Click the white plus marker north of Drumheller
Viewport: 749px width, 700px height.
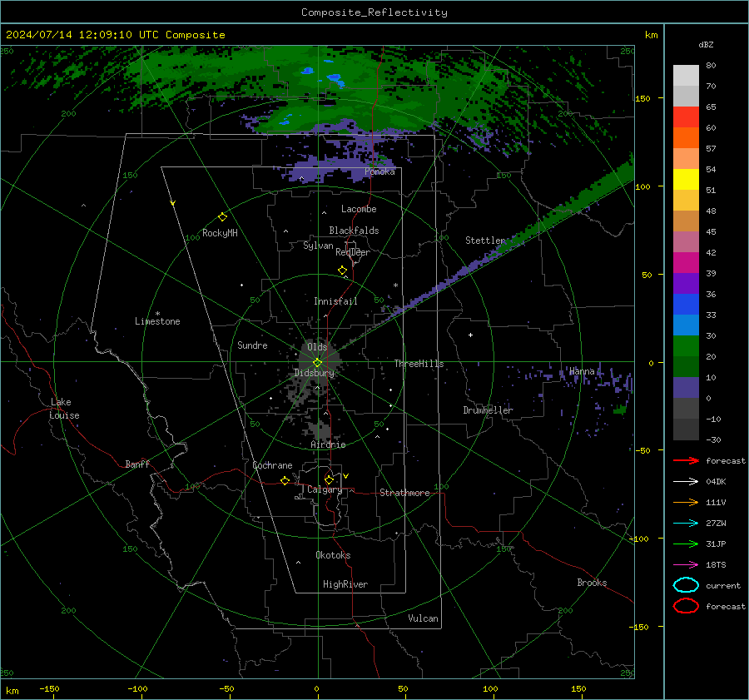[x=470, y=335]
